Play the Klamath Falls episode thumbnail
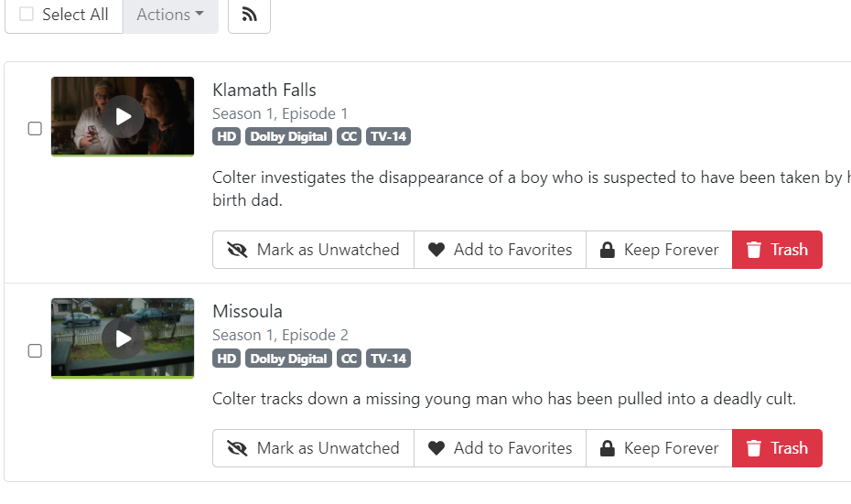Image resolution: width=851 pixels, height=504 pixels. (123, 116)
